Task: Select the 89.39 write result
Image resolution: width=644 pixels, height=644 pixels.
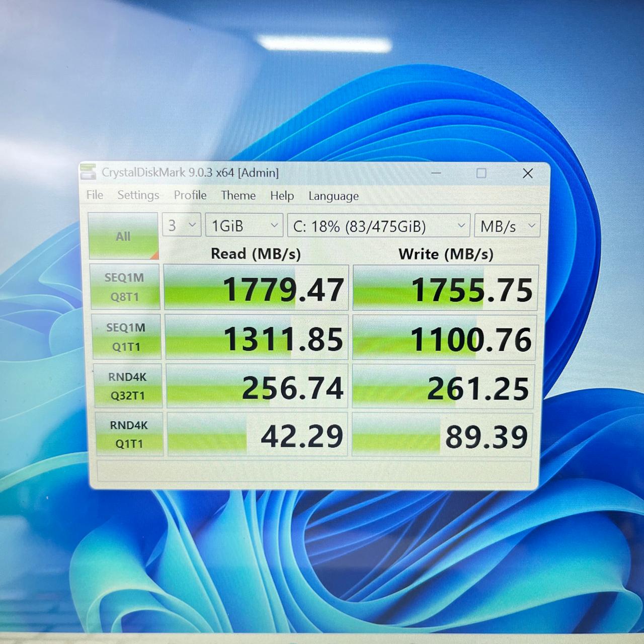Action: click(x=442, y=435)
